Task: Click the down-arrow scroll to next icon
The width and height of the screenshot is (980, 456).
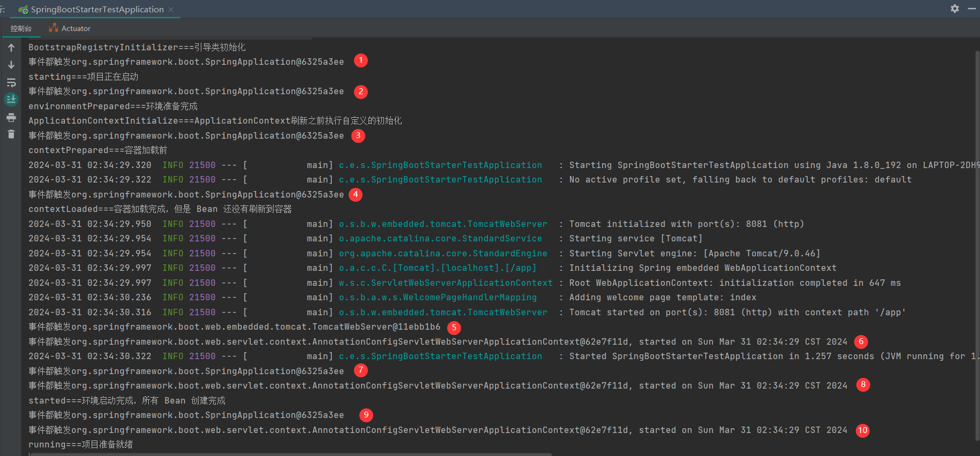Action: tap(11, 65)
